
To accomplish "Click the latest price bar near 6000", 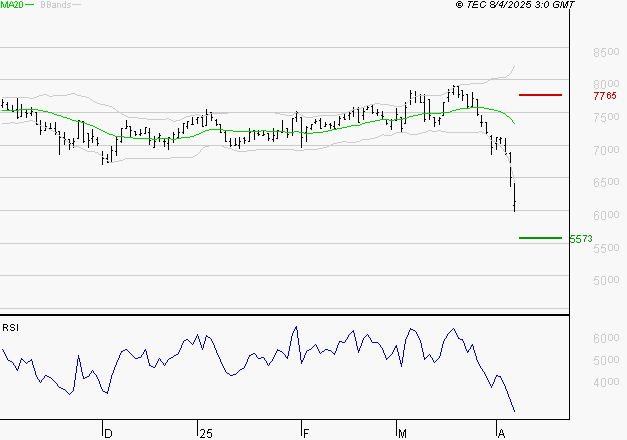I will (x=514, y=200).
